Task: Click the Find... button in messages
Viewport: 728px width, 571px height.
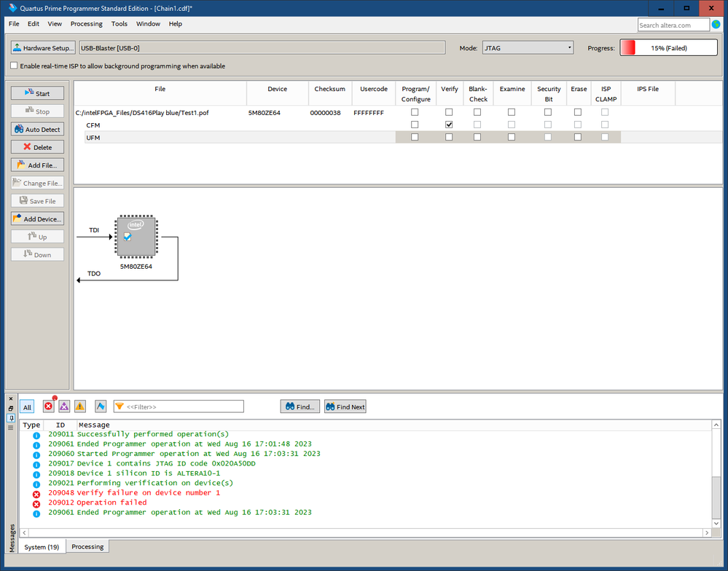Action: coord(300,407)
